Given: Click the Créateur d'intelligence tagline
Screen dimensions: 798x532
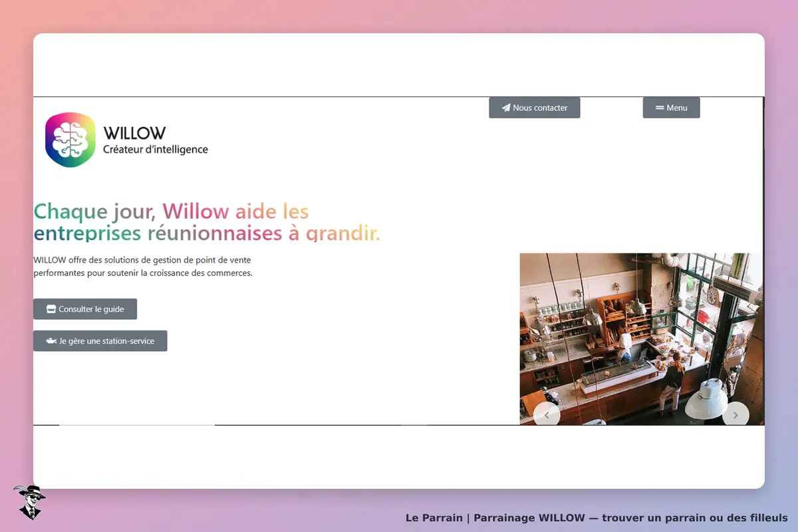Looking at the screenshot, I should 156,150.
